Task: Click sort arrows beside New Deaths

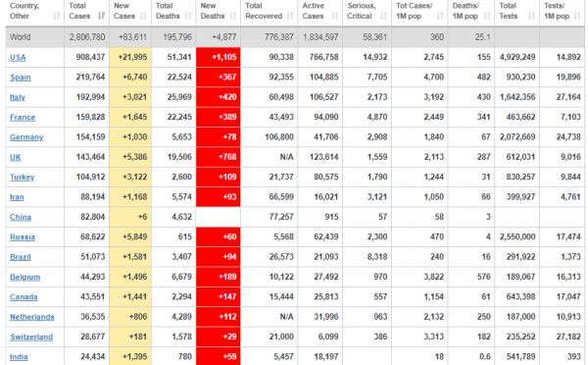Action: pyautogui.click(x=233, y=16)
